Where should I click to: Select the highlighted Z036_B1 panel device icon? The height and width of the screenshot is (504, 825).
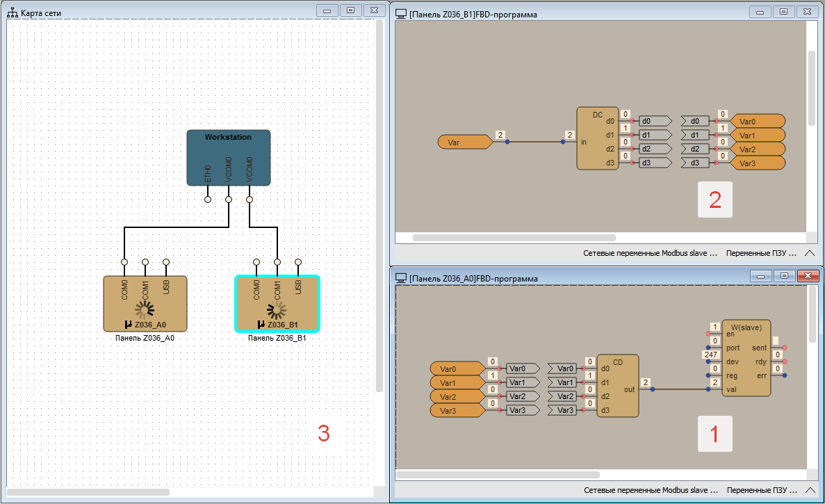click(x=277, y=304)
